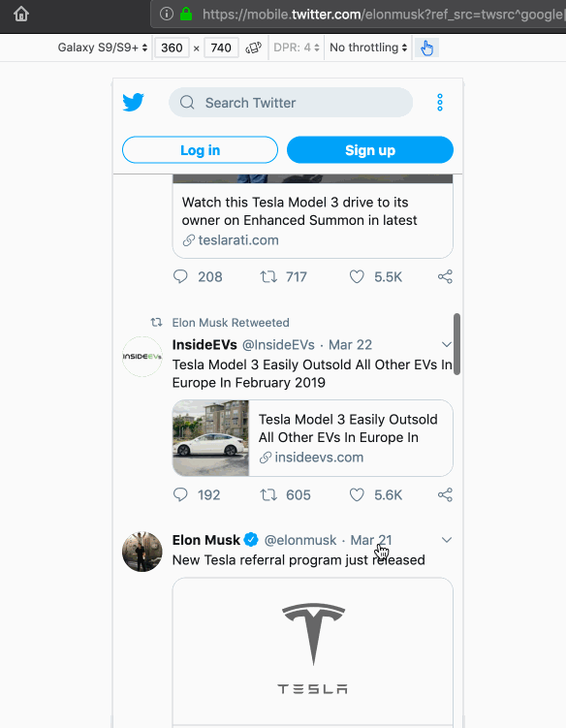
Task: Like the InsideEVs tweet via the heart icon
Action: [357, 495]
